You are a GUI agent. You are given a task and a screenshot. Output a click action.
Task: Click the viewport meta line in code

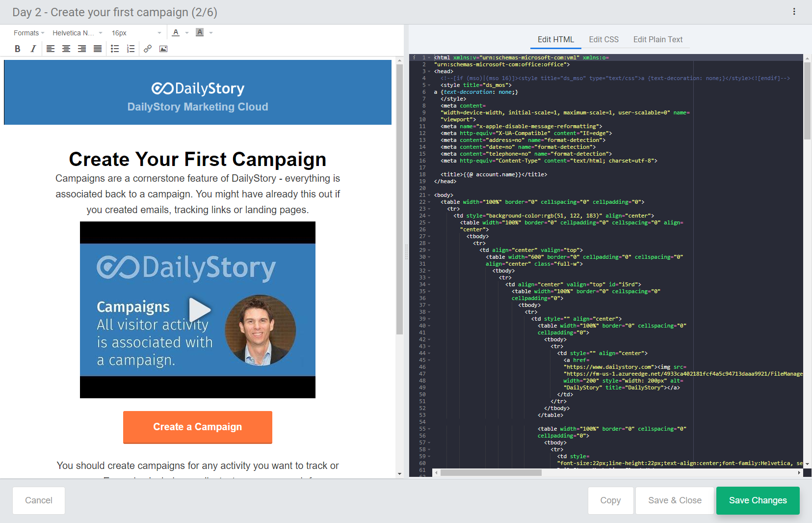(x=458, y=120)
